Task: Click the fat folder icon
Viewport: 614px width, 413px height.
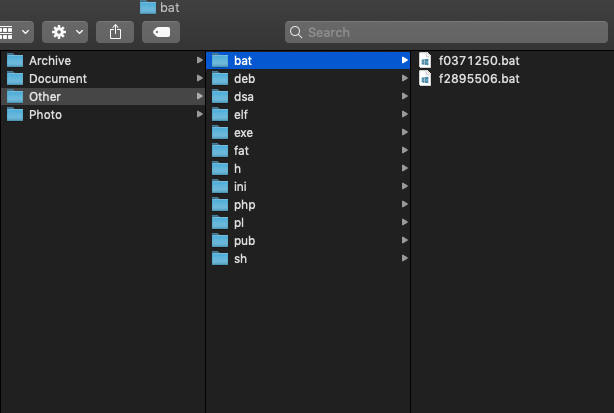Action: [220, 150]
